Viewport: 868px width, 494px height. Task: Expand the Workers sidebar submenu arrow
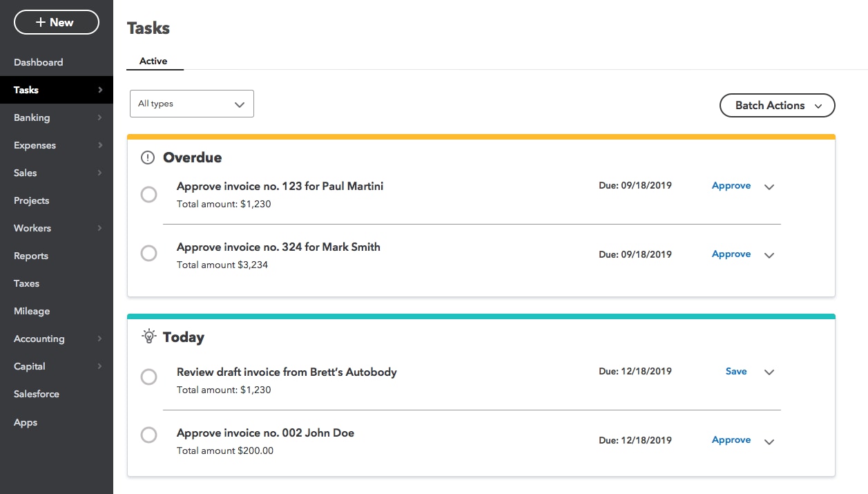pyautogui.click(x=100, y=228)
